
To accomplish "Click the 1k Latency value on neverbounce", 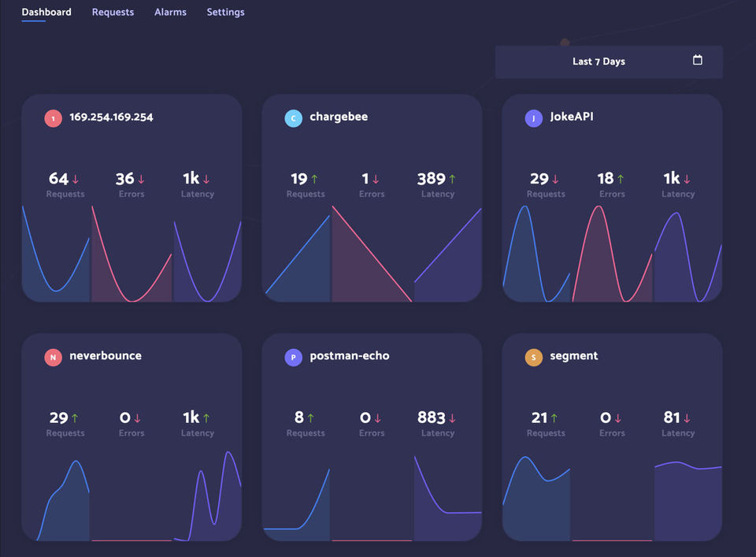I will [x=191, y=418].
